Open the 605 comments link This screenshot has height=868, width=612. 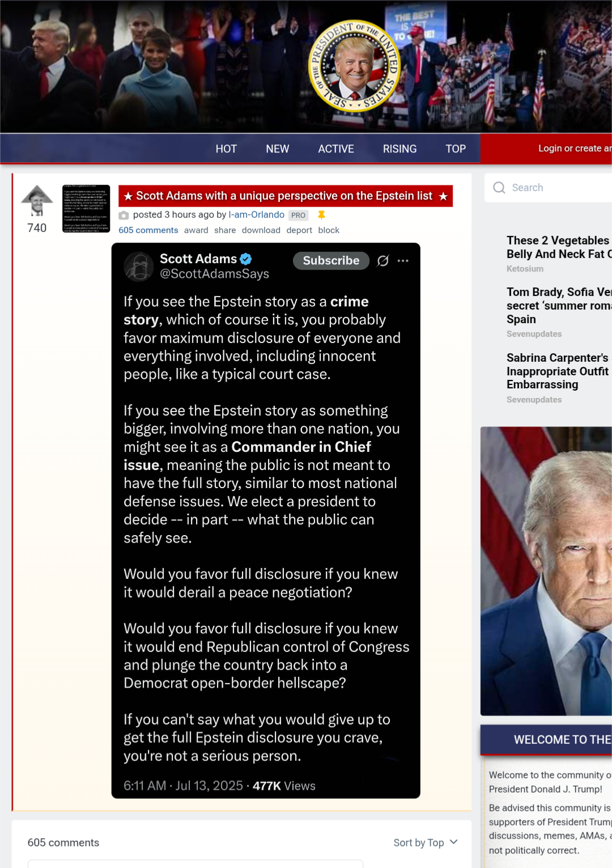(x=148, y=230)
